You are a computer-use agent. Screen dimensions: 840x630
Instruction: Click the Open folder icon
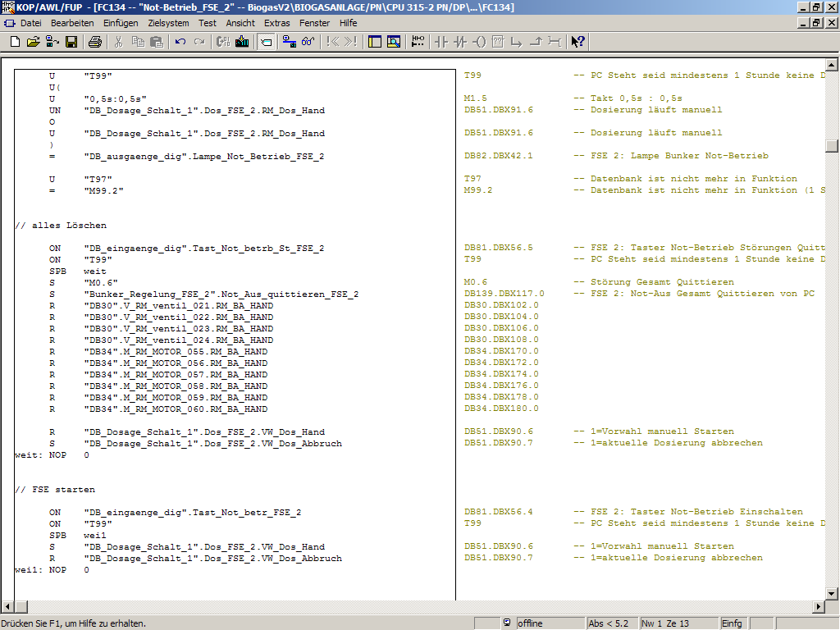[x=33, y=41]
